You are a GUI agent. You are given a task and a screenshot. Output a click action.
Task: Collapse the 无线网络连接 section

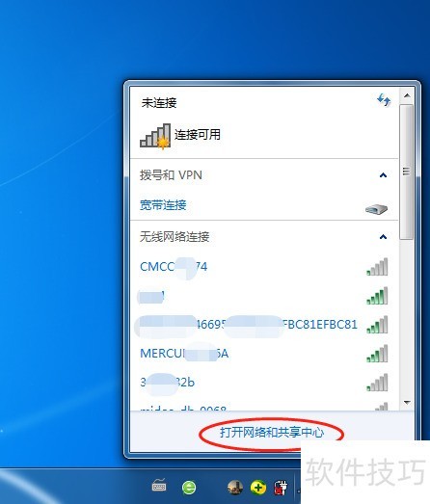click(383, 237)
